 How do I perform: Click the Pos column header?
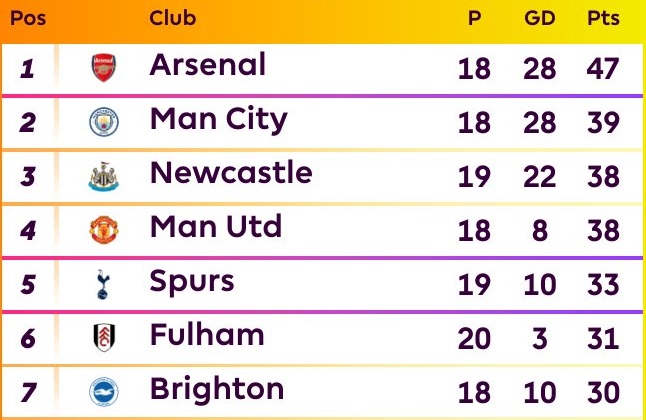point(28,18)
